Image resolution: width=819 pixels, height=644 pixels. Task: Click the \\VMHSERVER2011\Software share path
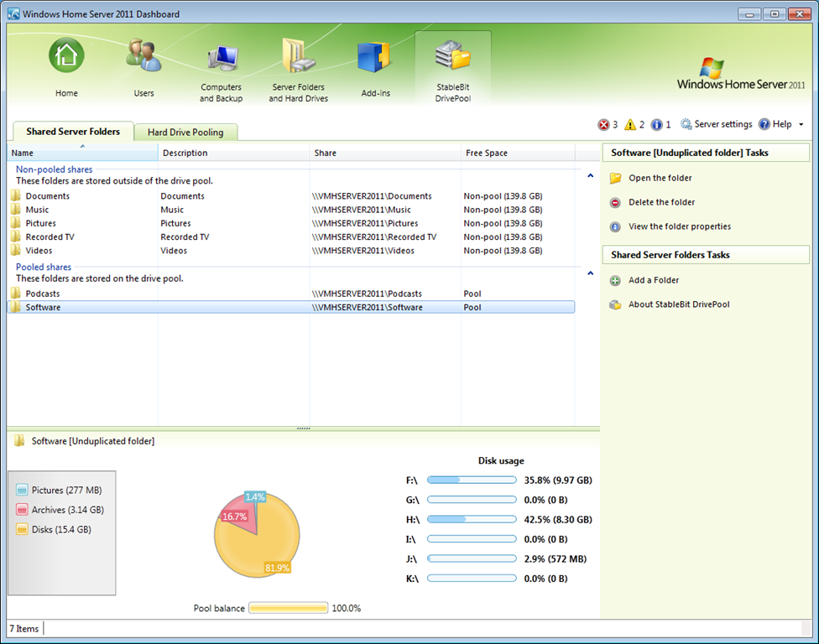pos(368,308)
